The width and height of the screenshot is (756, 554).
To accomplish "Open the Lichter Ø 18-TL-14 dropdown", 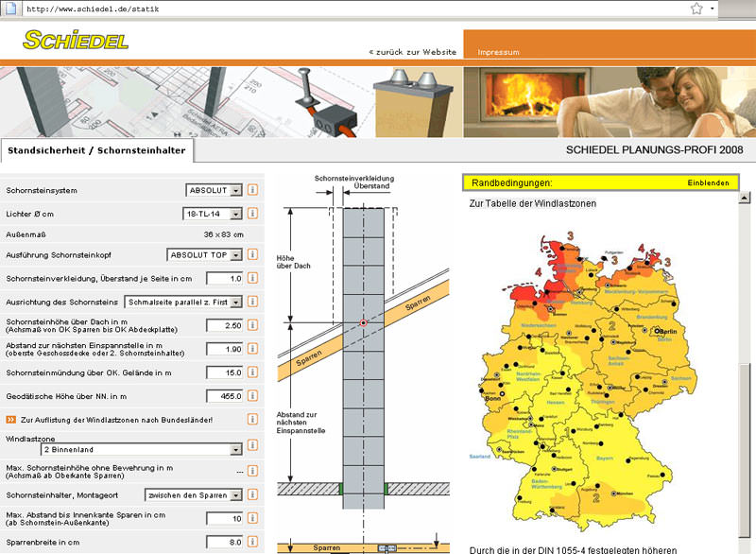I will (x=212, y=214).
